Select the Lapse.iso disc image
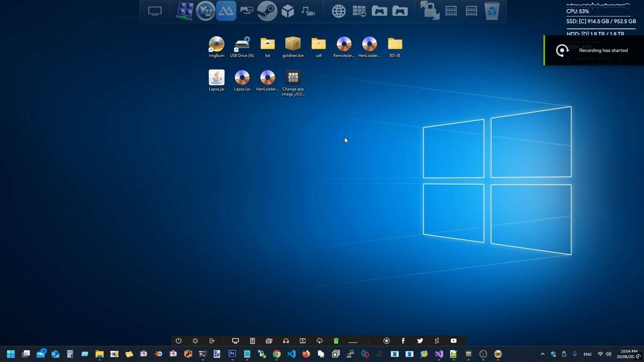 (242, 80)
